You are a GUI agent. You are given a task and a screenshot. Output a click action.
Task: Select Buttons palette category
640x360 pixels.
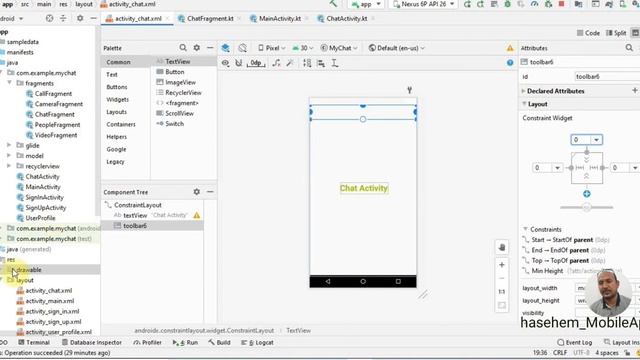117,87
